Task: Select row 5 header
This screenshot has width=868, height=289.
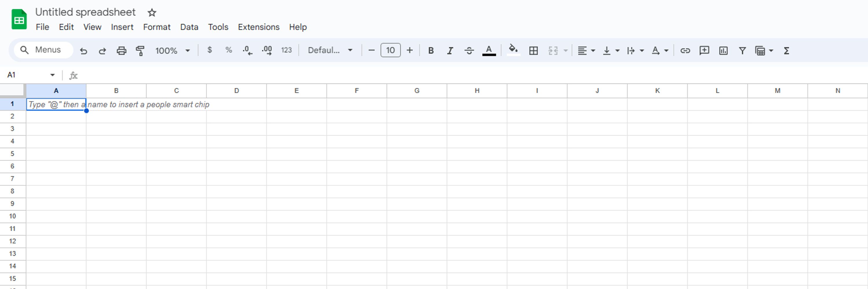Action: [12, 154]
